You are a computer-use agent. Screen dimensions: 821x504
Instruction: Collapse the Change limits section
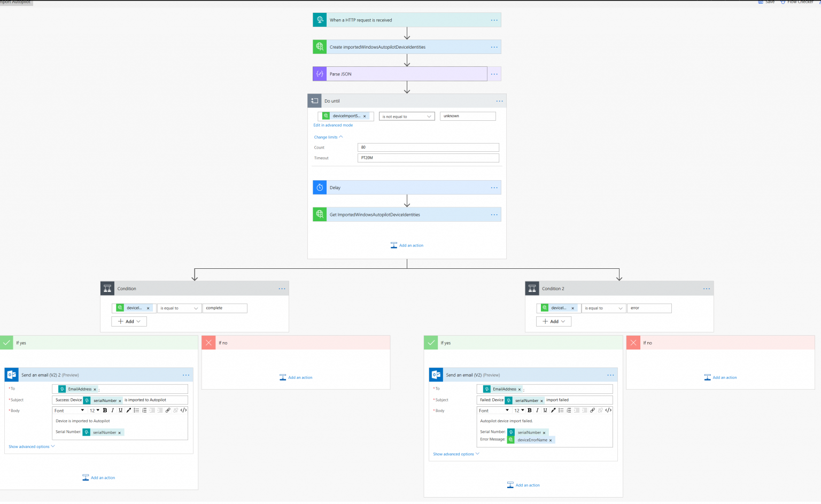tap(328, 137)
